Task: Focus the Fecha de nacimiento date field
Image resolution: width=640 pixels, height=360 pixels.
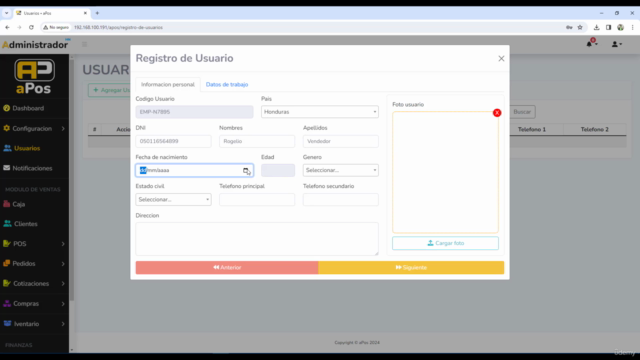Action: (194, 170)
